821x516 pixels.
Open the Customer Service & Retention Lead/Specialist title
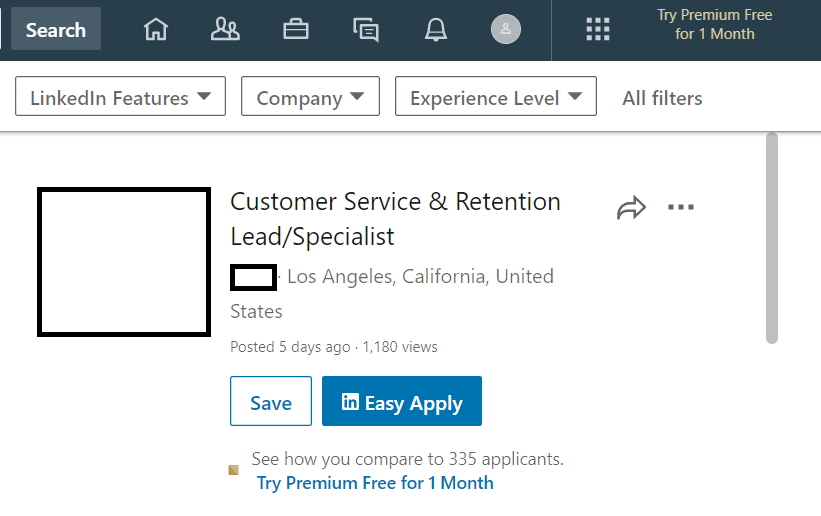[395, 219]
